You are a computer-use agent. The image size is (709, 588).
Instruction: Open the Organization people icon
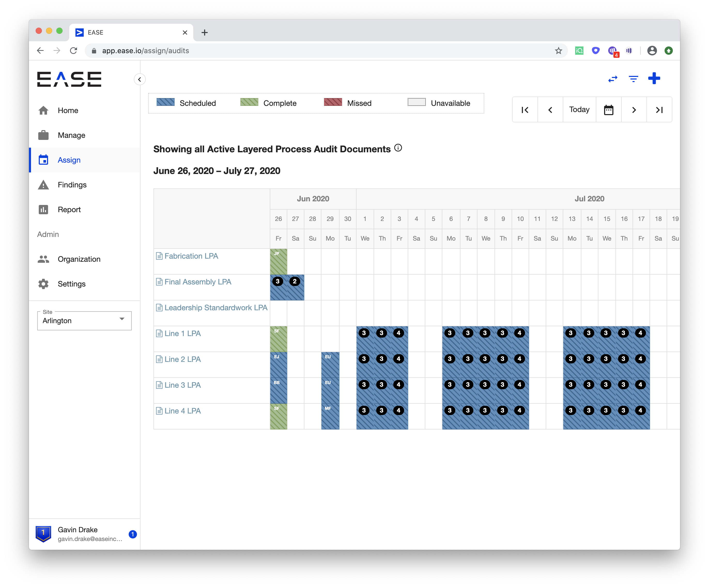(x=44, y=259)
